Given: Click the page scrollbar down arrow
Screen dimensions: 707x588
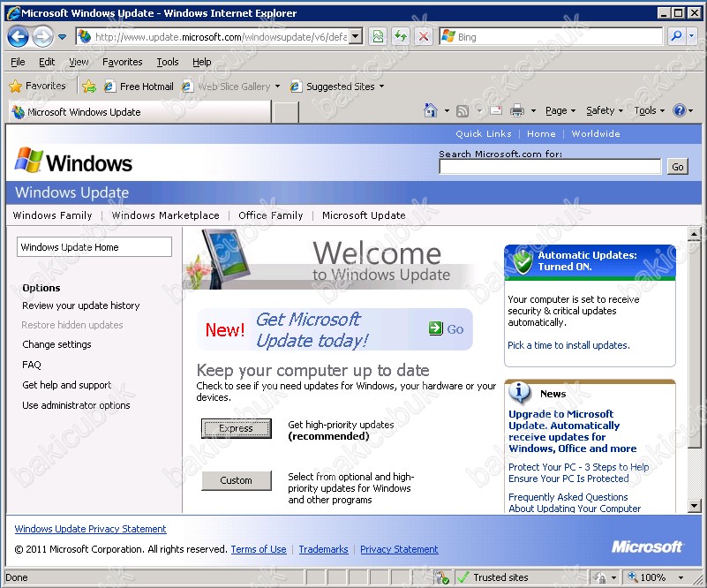Looking at the screenshot, I should tap(694, 507).
